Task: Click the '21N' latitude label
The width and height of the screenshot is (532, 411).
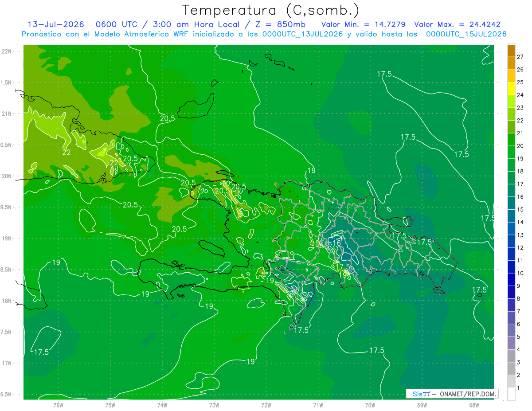Action: point(7,114)
